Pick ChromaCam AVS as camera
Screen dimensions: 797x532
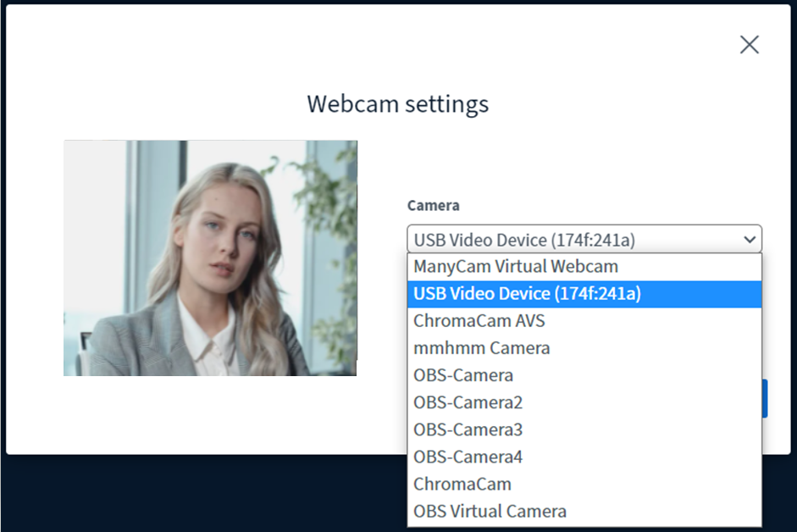(479, 321)
